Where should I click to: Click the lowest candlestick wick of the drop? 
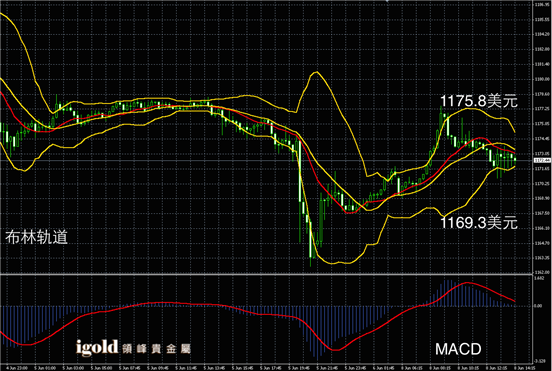(x=310, y=262)
